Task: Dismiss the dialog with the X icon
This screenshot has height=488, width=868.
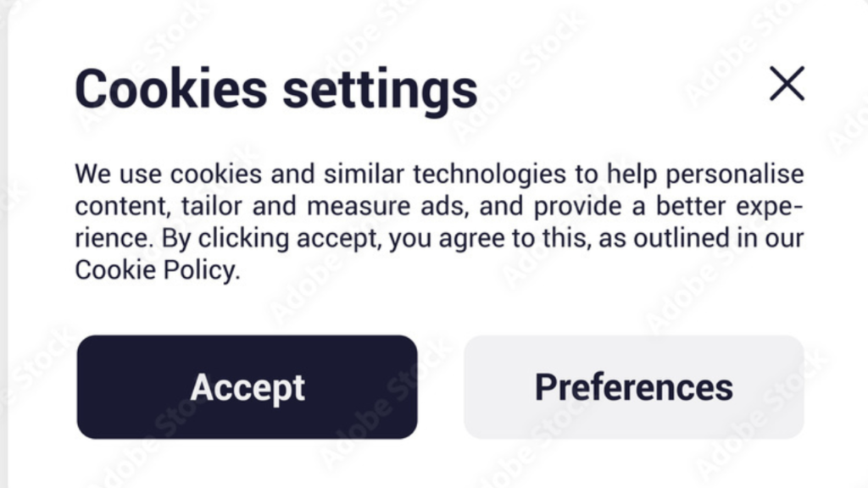Action: coord(787,84)
